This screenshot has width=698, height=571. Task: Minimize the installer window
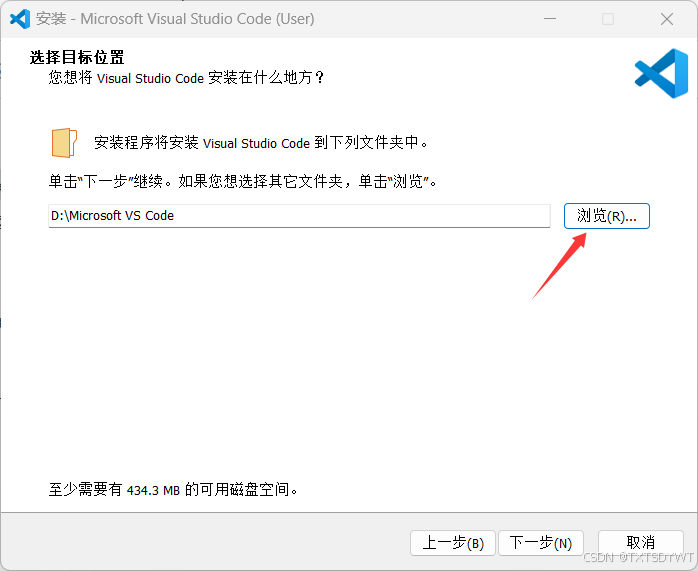(x=550, y=19)
